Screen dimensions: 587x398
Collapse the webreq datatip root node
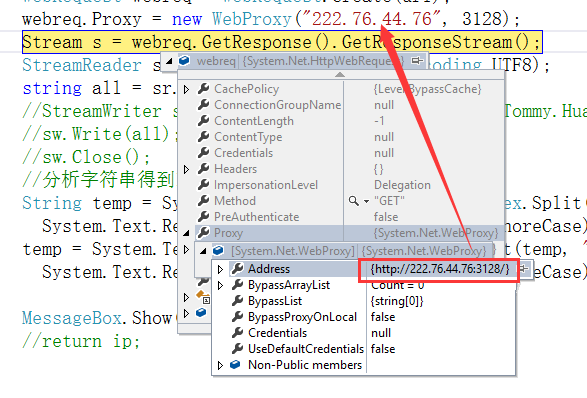(169, 61)
